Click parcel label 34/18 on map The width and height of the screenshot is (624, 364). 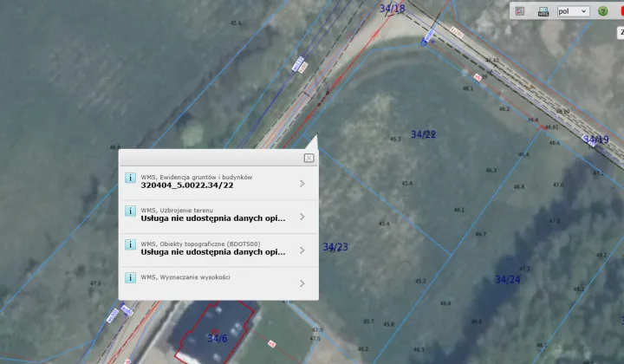(392, 9)
